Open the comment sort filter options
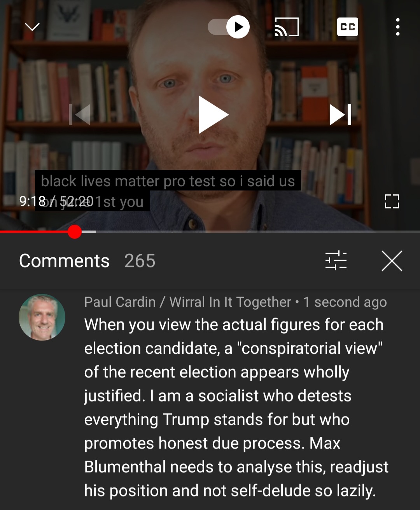 tap(336, 260)
